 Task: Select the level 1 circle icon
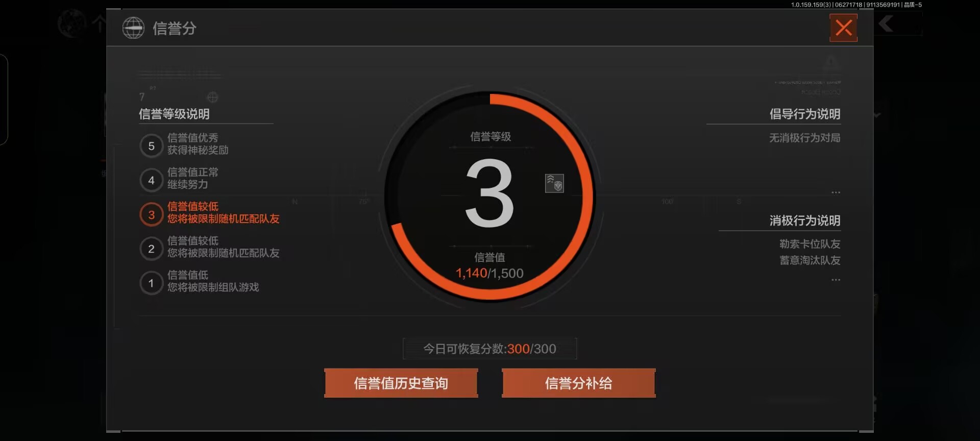(151, 283)
